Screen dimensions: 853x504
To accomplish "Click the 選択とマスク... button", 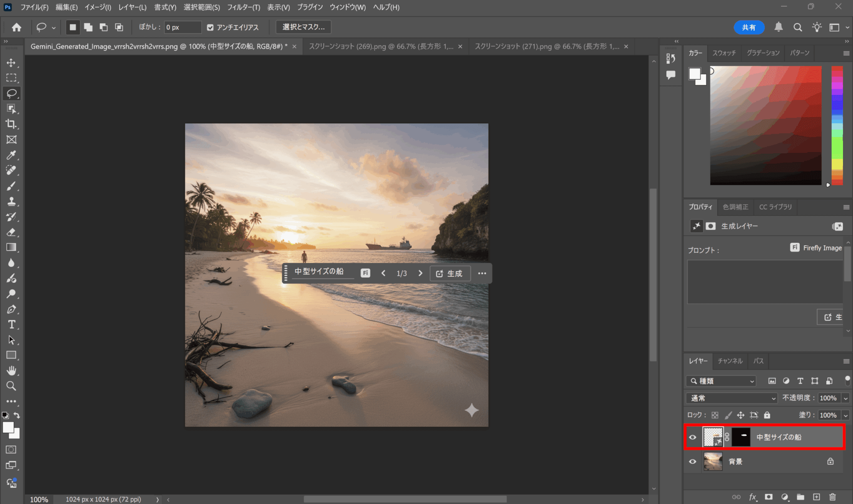I will [x=303, y=27].
